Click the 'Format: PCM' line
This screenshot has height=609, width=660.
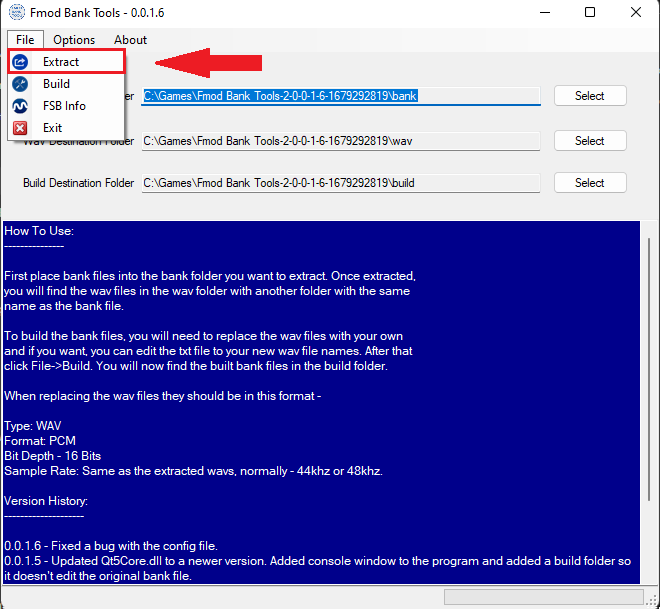point(40,441)
